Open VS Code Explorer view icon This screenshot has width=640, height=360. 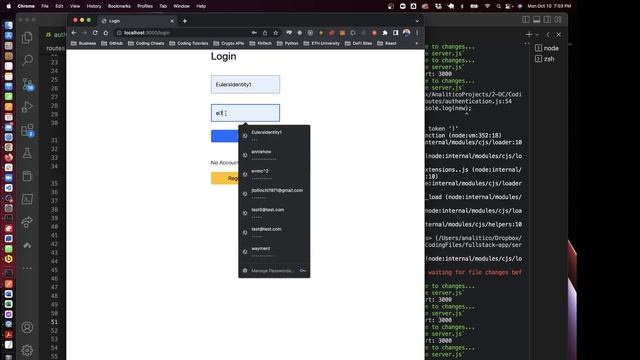[x=27, y=38]
